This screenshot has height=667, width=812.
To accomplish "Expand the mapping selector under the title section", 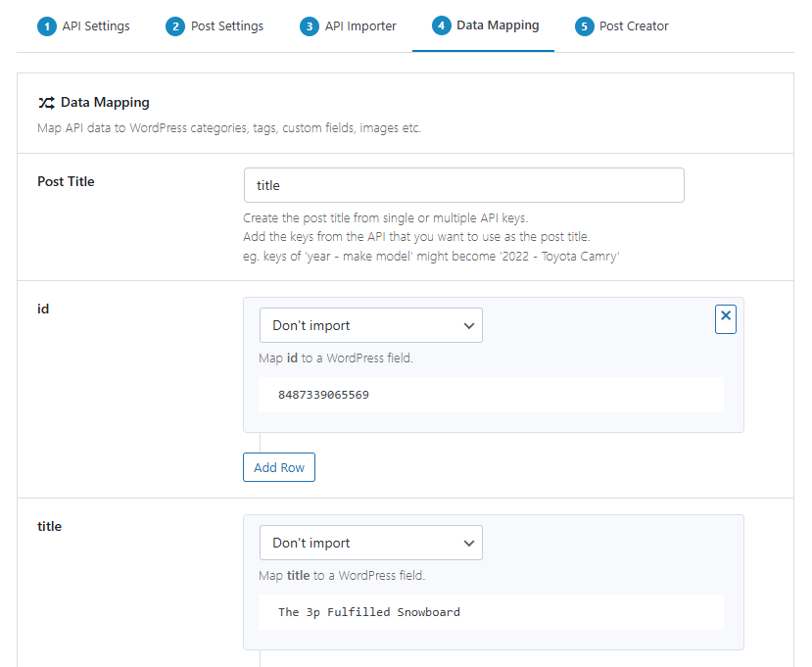I will tap(370, 543).
